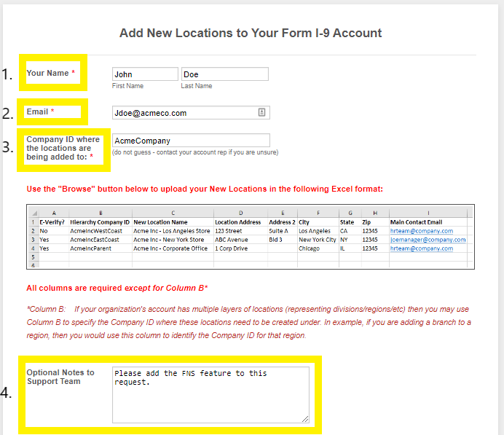Click inside the Optional Notes text area

(210, 394)
